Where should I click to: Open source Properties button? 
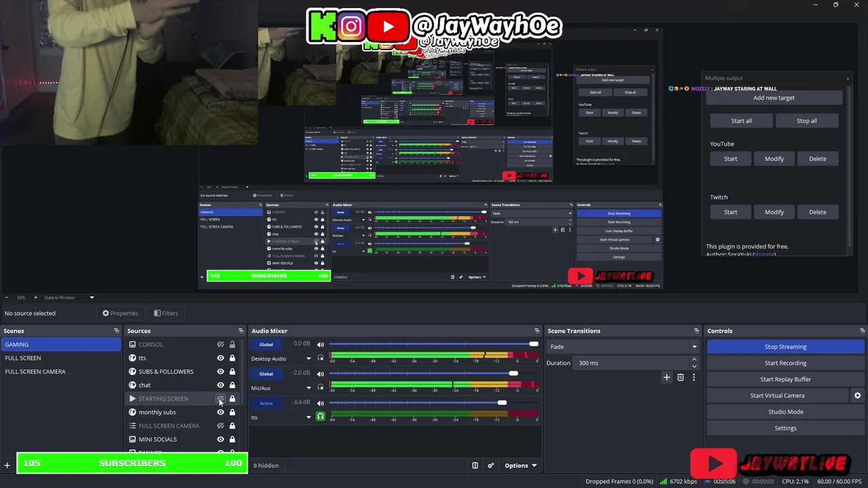[120, 313]
